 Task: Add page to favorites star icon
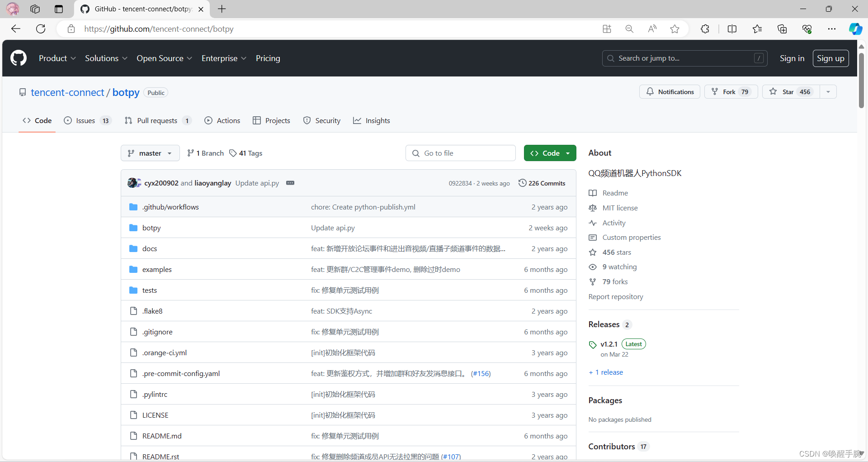click(675, 29)
